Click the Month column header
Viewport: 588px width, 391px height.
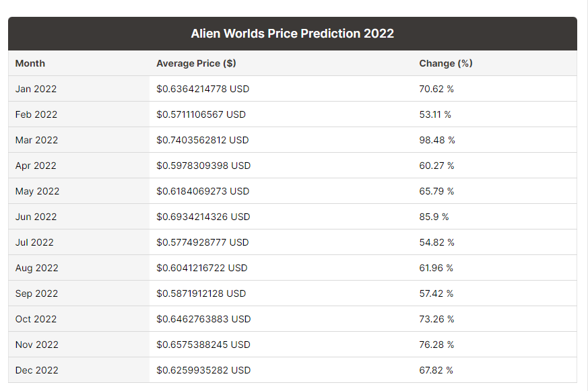click(30, 63)
